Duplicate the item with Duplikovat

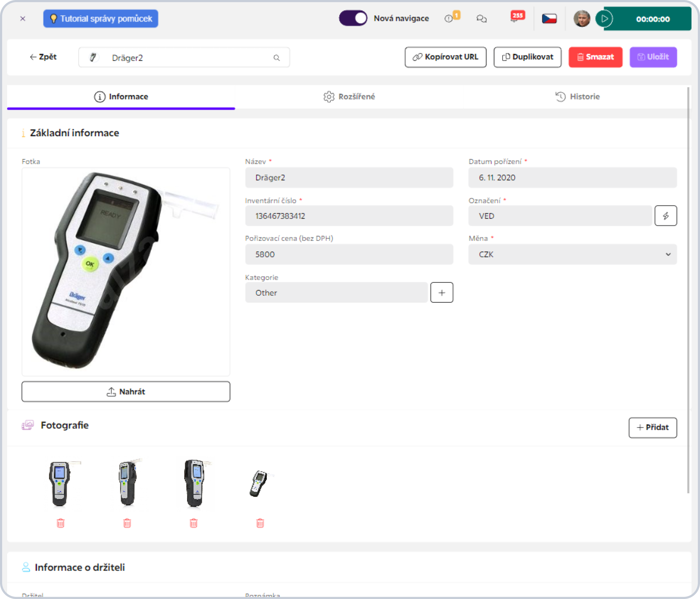[x=527, y=57]
